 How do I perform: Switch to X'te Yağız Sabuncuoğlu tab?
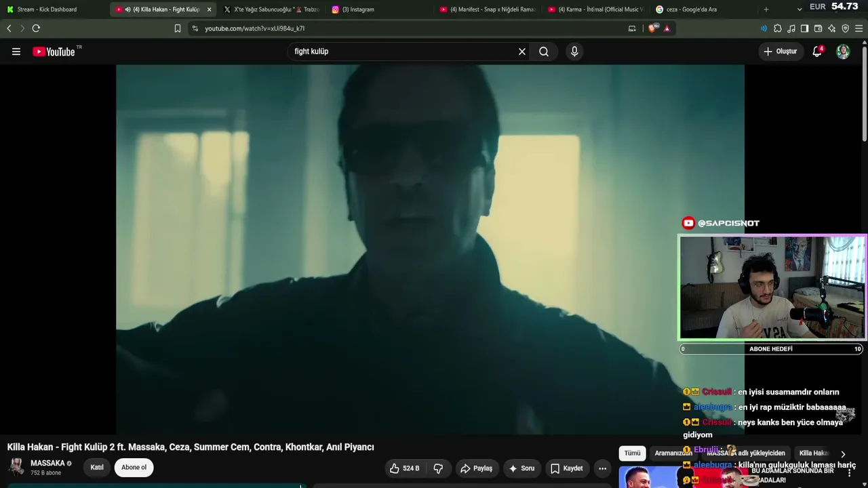tap(271, 9)
